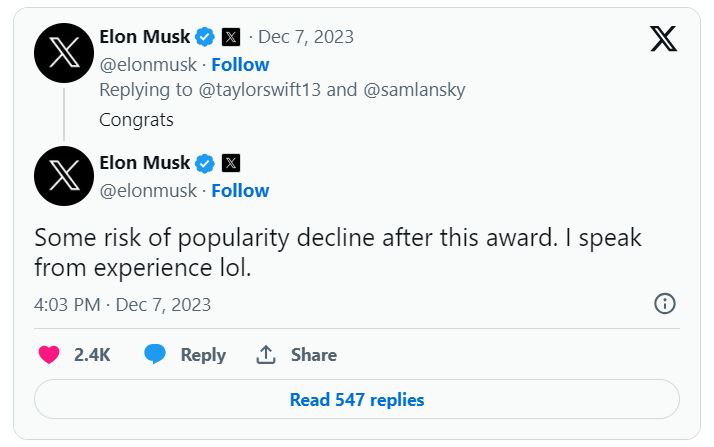
Task: Click blue verified badge on second tweet
Action: coord(205,163)
